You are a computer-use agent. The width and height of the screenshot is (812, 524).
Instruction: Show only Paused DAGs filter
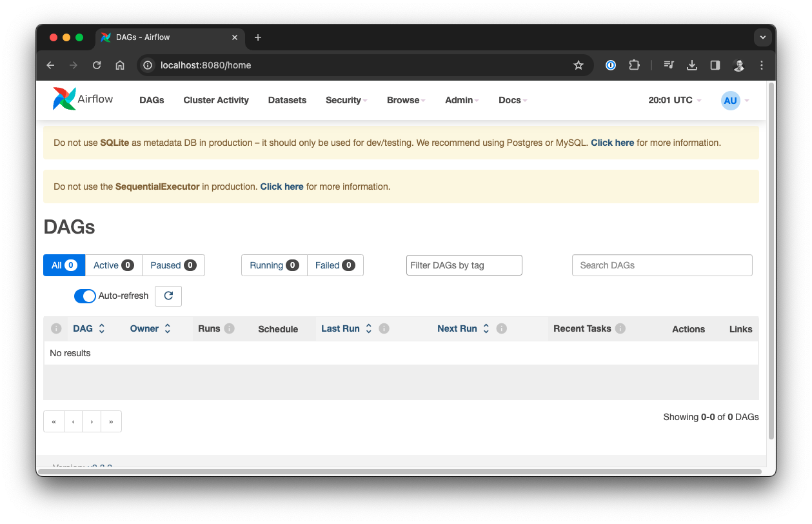click(x=173, y=265)
